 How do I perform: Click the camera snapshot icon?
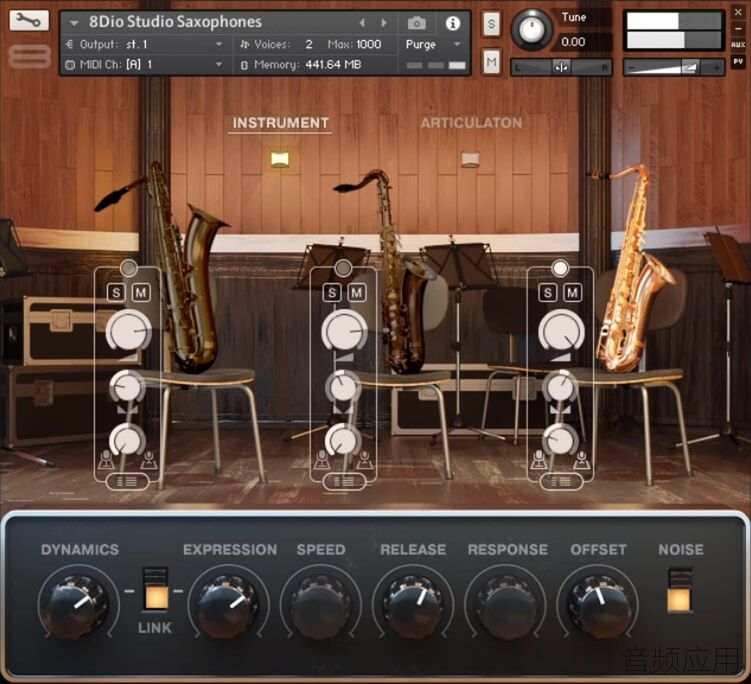[417, 23]
